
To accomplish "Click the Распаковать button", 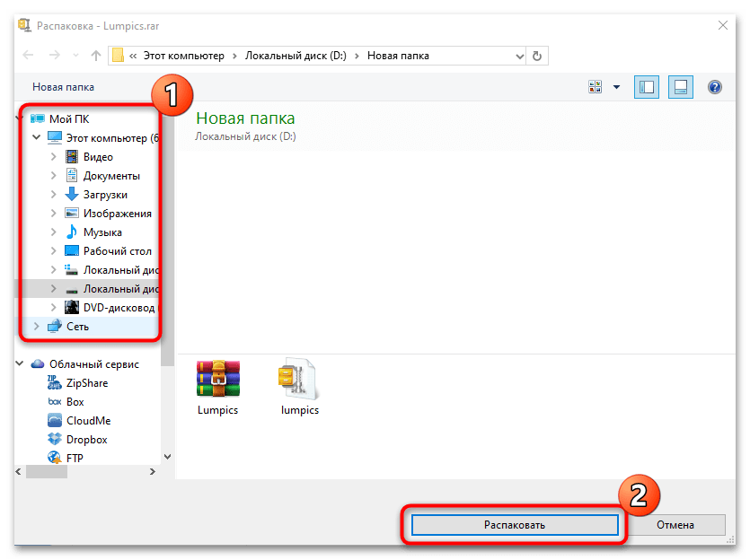I will [516, 525].
